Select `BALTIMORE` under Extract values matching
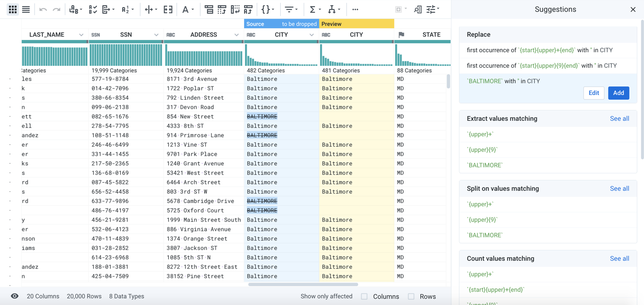644x305 pixels. [548, 165]
